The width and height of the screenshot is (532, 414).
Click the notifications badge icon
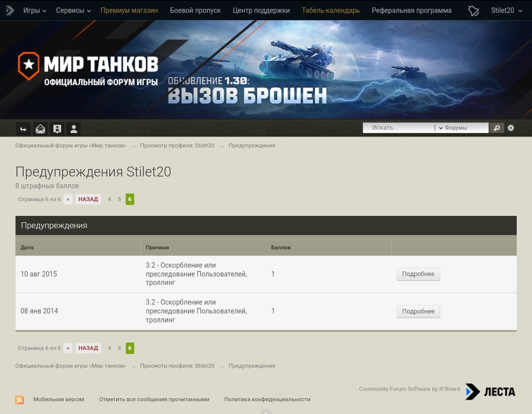(x=57, y=129)
